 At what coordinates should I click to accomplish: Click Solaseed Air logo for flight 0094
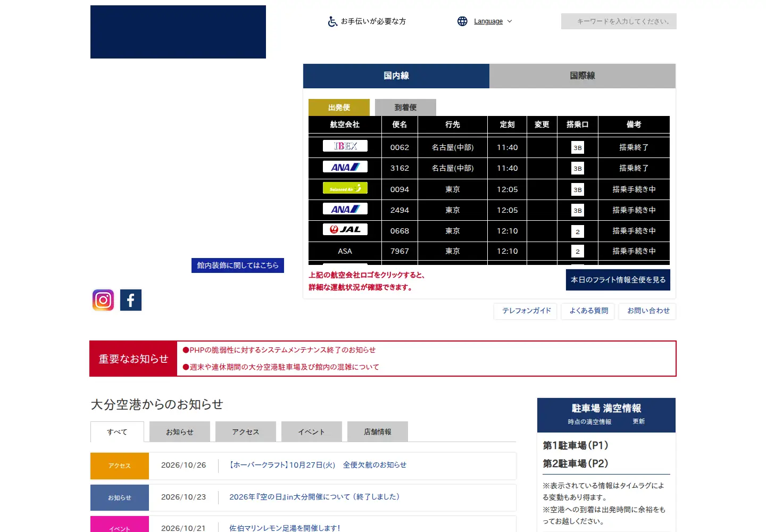pos(345,188)
